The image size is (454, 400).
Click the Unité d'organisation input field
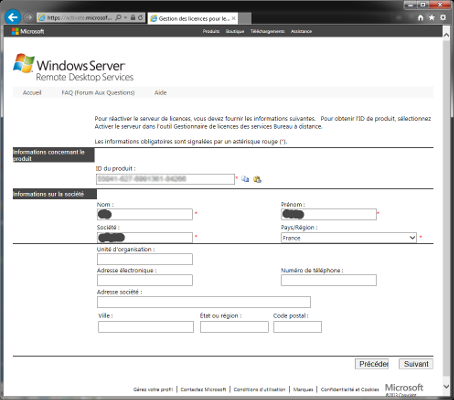(x=145, y=259)
